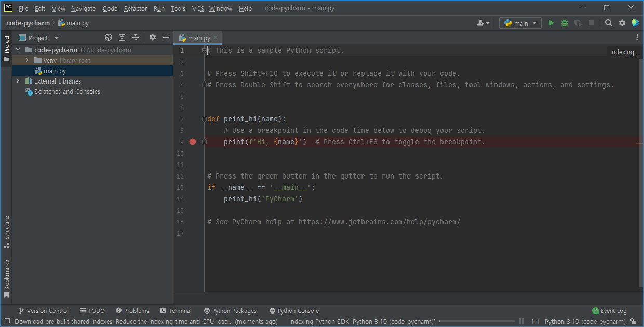Open the Run menu
The height and width of the screenshot is (327, 644).
[159, 8]
